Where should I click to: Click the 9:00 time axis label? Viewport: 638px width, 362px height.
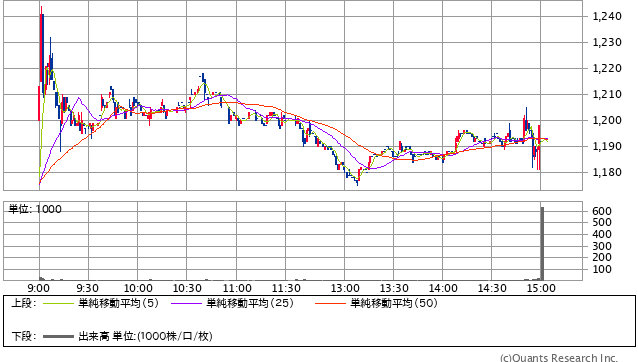[x=39, y=288]
